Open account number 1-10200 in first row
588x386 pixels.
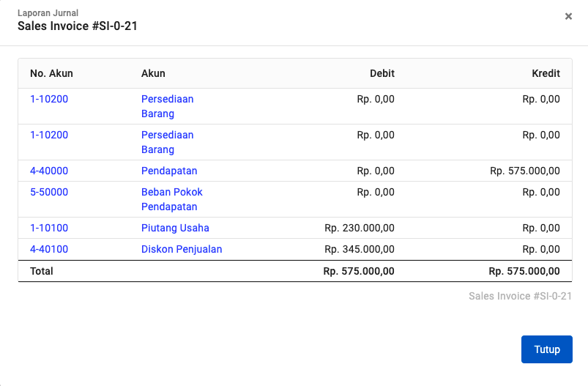(x=49, y=99)
